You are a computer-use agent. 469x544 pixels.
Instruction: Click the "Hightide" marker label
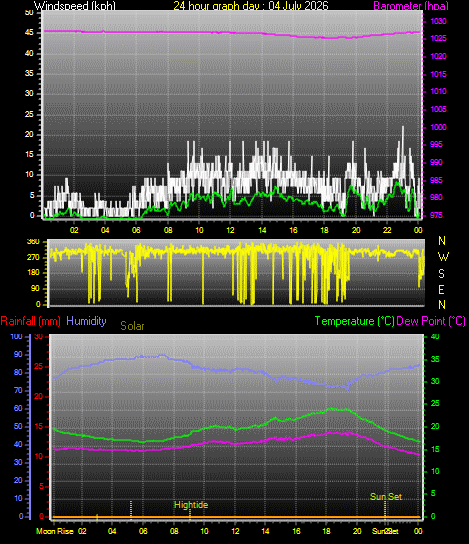pyautogui.click(x=191, y=505)
